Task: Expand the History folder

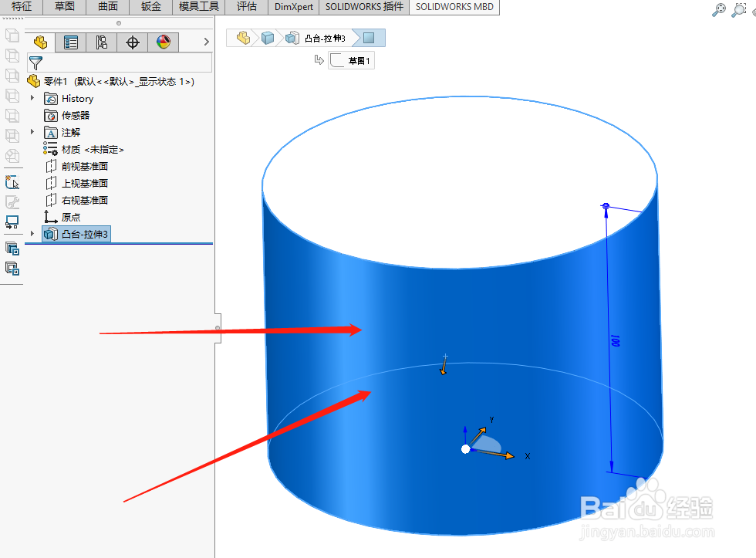Action: (x=32, y=98)
